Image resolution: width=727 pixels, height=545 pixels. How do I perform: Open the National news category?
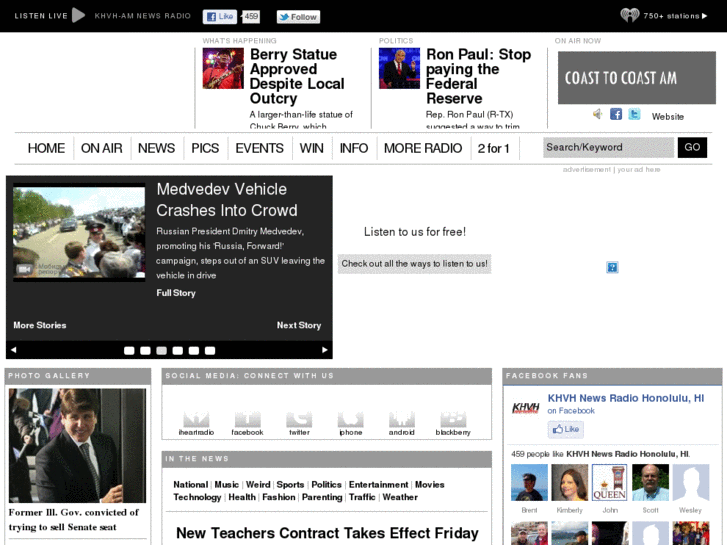191,485
